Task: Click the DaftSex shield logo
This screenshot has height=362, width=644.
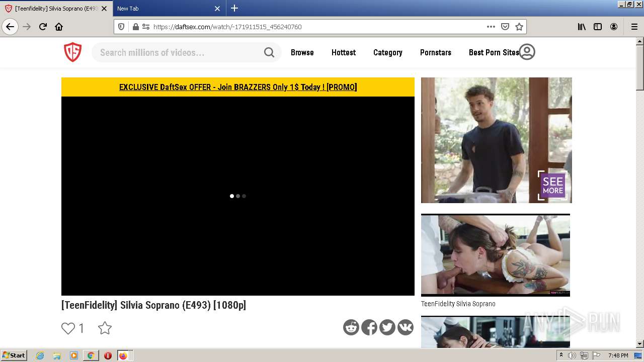Action: [72, 52]
